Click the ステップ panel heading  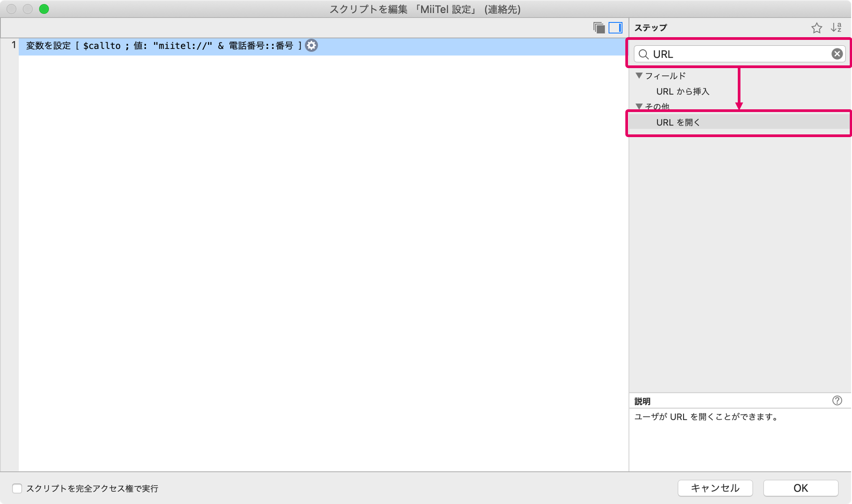[651, 28]
